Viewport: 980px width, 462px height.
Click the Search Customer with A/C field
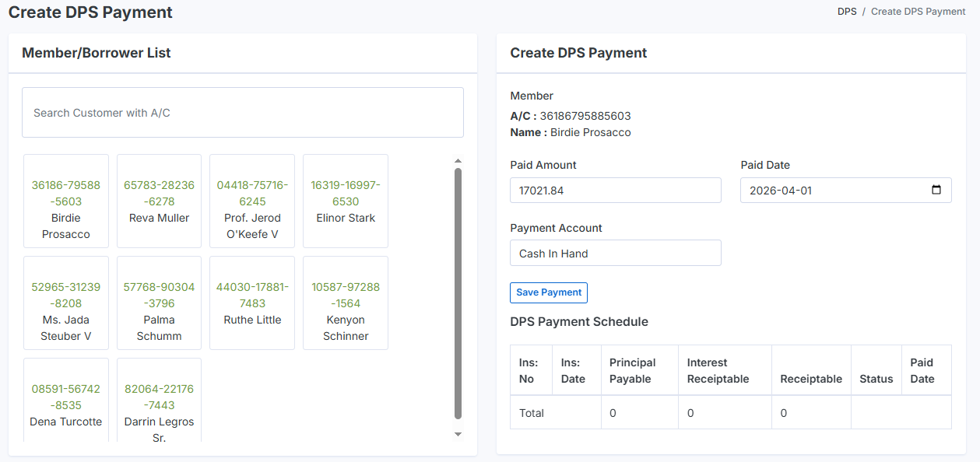tap(243, 113)
